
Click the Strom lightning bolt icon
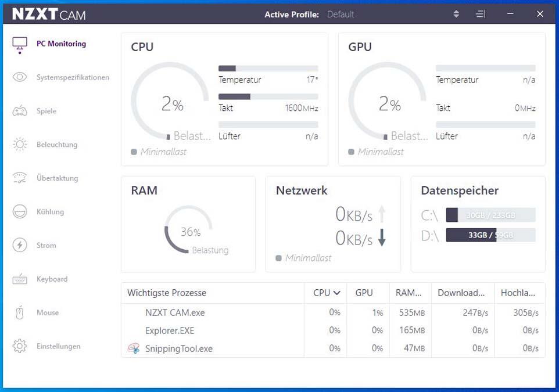20,245
